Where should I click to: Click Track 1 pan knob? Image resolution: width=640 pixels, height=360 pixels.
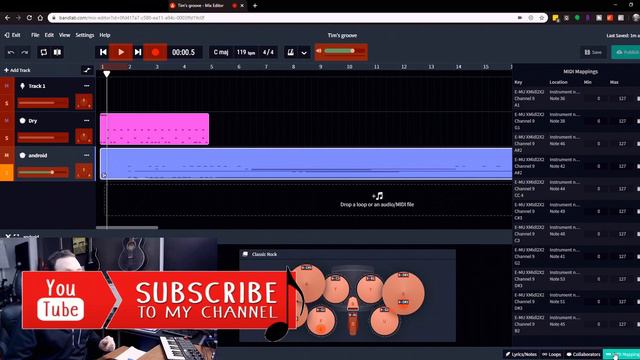pyautogui.click(x=84, y=102)
